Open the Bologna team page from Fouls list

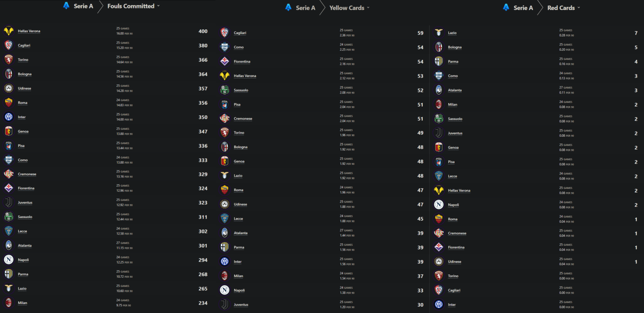(24, 74)
